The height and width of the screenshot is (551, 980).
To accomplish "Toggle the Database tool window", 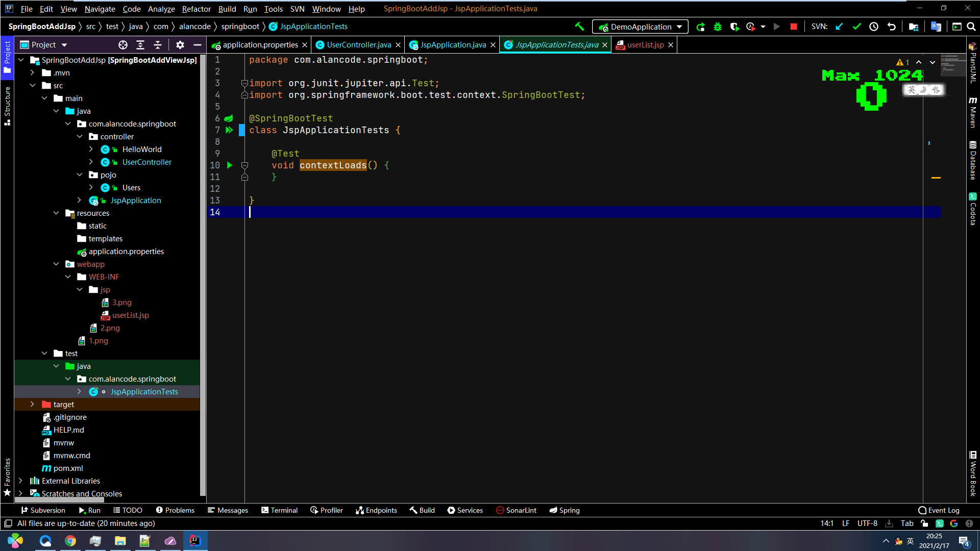I will pyautogui.click(x=973, y=160).
